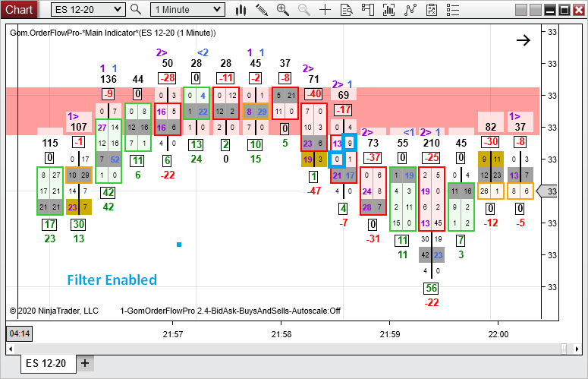The height and width of the screenshot is (379, 588).
Task: Click the red cumulative value -47
Action: click(x=314, y=191)
